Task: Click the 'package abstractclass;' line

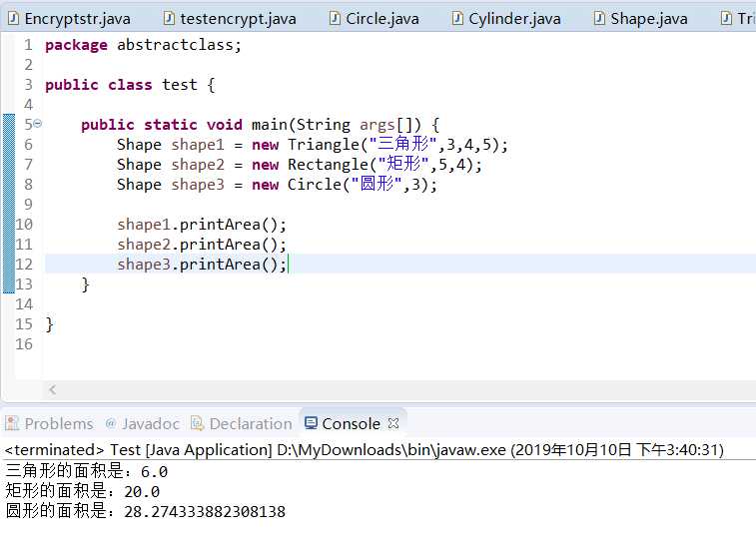Action: [143, 45]
